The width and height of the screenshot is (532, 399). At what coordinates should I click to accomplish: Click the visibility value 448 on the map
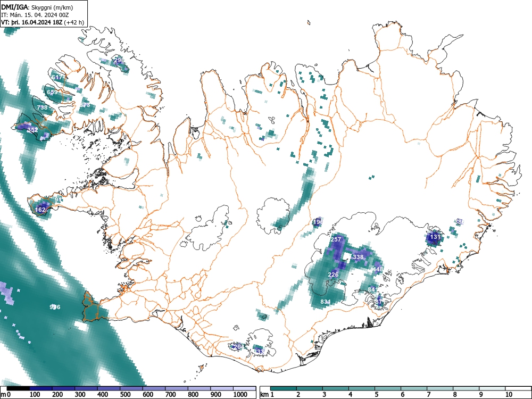tap(378, 269)
